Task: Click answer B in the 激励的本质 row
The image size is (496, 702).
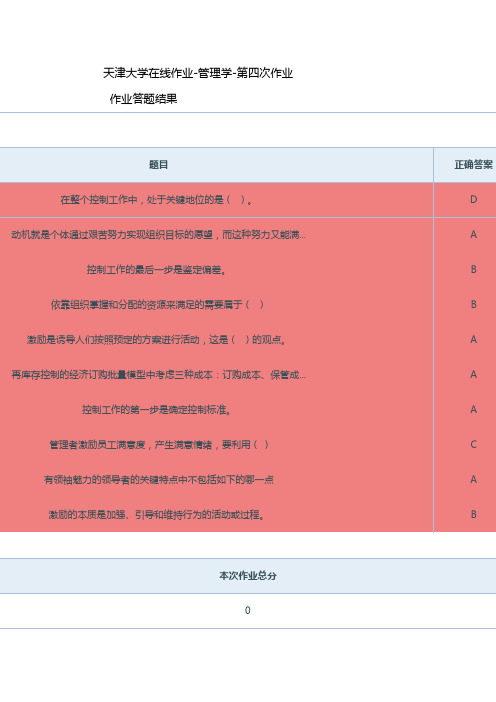Action: pos(474,514)
